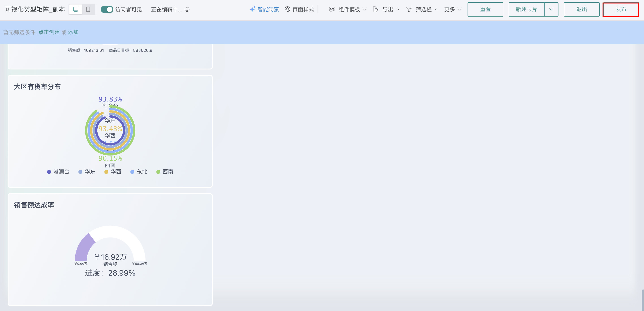Expand the 新建卡片 dropdown arrow
The image size is (644, 311).
pyautogui.click(x=551, y=9)
